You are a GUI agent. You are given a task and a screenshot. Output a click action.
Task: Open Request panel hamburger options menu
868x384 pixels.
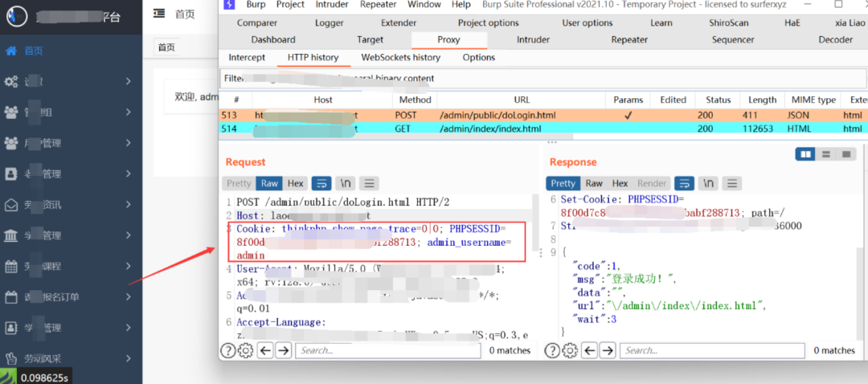pos(369,183)
